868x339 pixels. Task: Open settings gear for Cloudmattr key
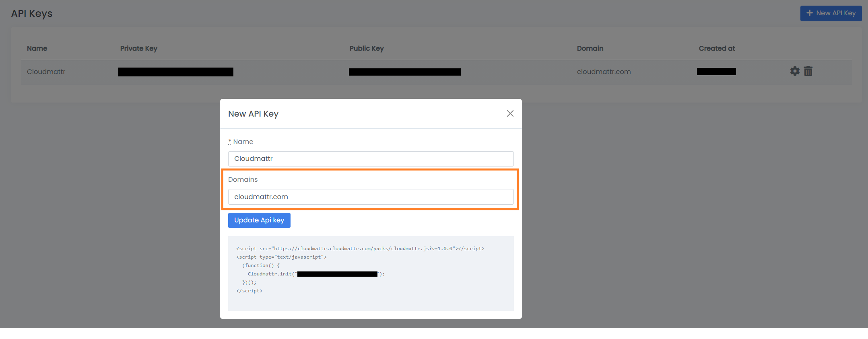coord(795,71)
